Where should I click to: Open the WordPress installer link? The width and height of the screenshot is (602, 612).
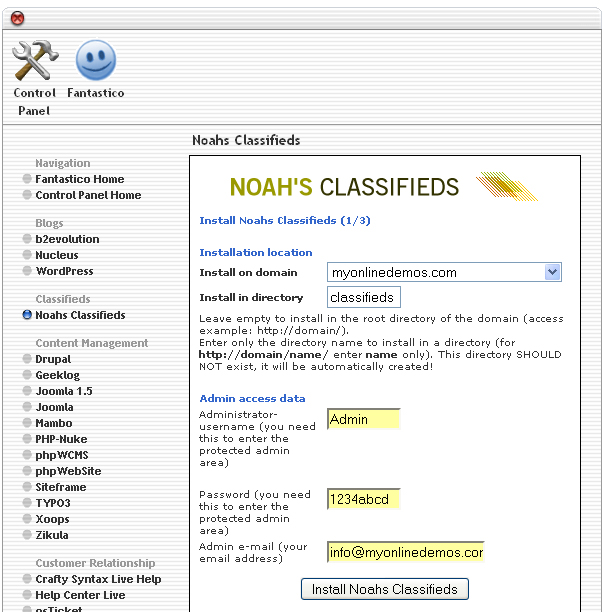[64, 271]
